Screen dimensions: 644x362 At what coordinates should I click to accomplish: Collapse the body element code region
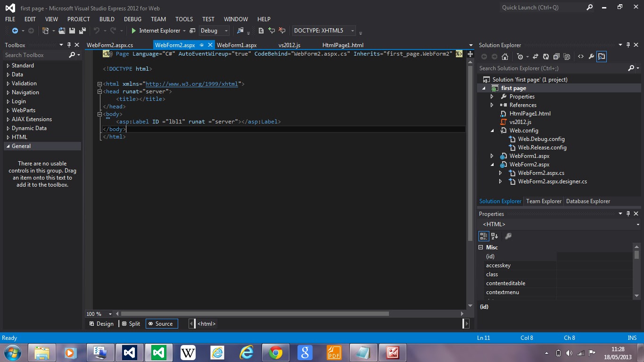pyautogui.click(x=99, y=114)
